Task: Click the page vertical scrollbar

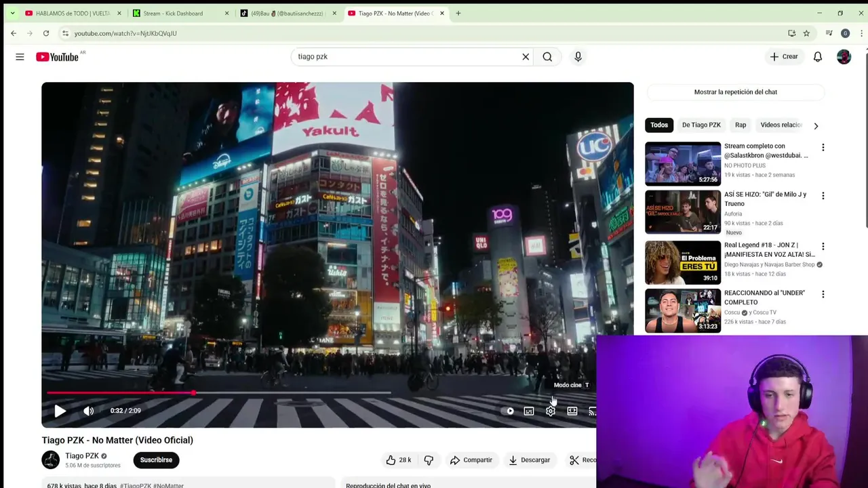Action: click(865, 139)
